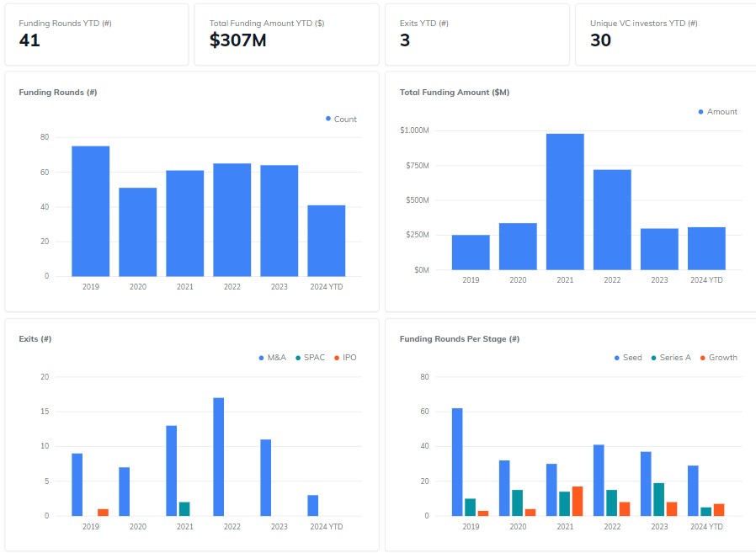This screenshot has height=553, width=756.
Task: Click the $307M total funding amount value
Action: [x=237, y=40]
